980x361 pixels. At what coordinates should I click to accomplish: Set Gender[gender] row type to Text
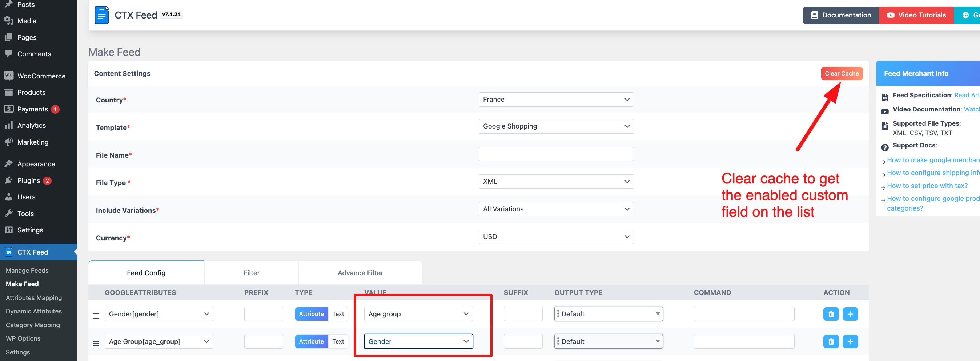[x=338, y=314]
